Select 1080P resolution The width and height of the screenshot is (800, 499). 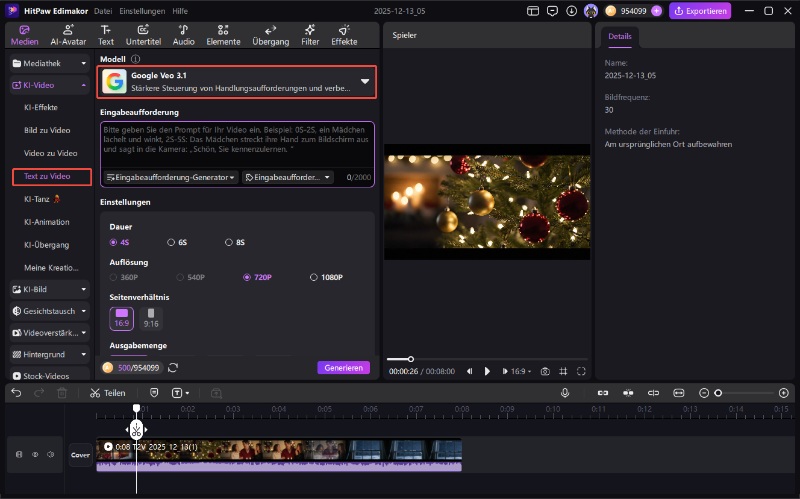point(327,277)
